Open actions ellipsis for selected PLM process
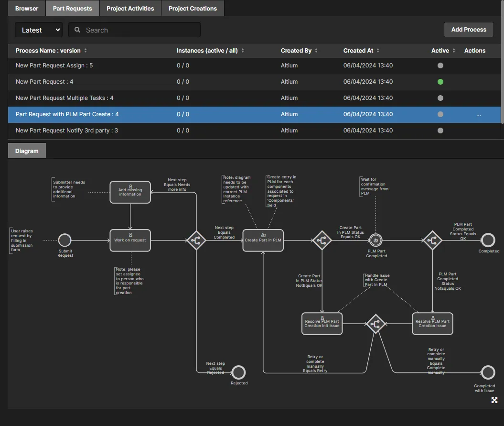This screenshot has height=426, width=504. point(478,115)
